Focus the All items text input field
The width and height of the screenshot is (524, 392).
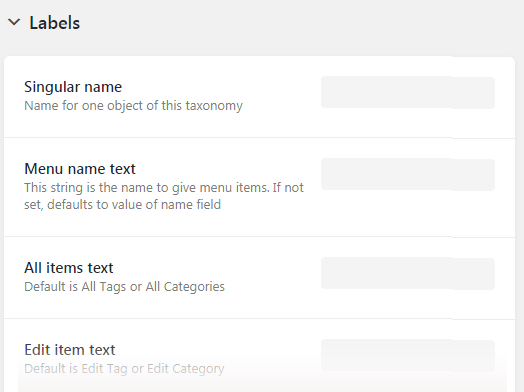408,273
